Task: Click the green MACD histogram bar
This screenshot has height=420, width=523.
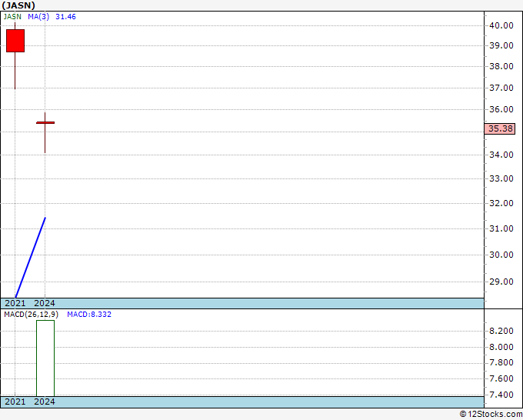Action: (x=45, y=358)
